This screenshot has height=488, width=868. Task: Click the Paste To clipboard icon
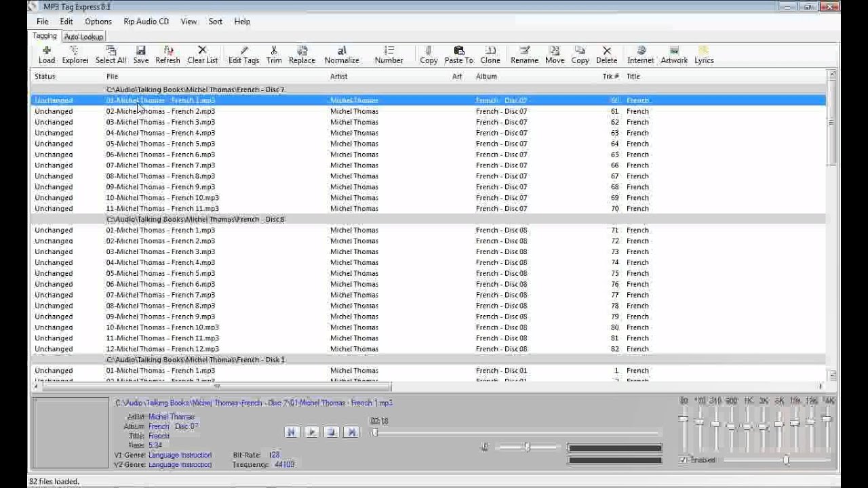[459, 55]
